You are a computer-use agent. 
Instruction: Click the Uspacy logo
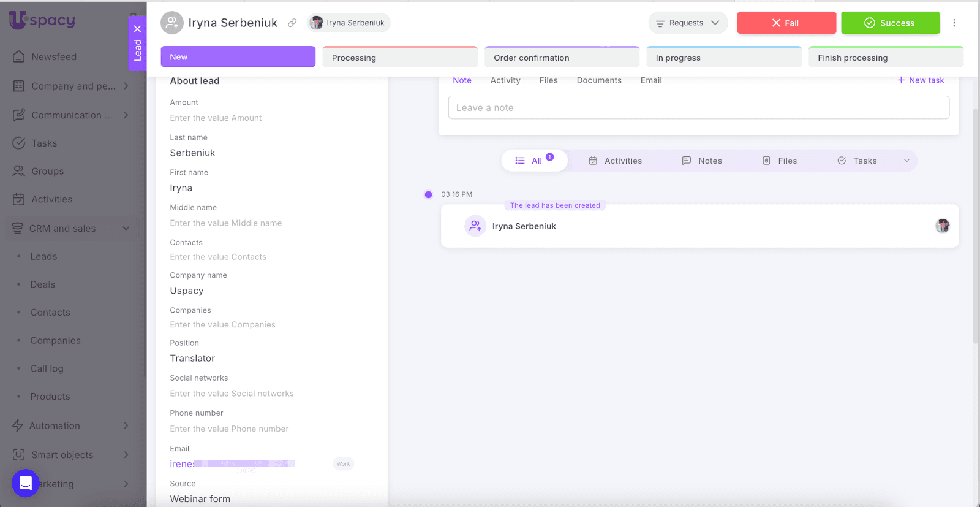click(42, 20)
